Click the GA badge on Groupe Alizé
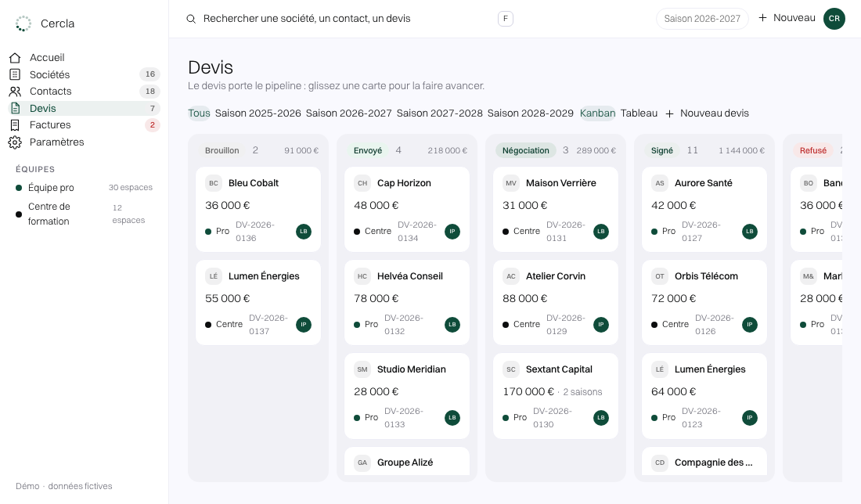Image resolution: width=861 pixels, height=504 pixels. click(x=362, y=463)
